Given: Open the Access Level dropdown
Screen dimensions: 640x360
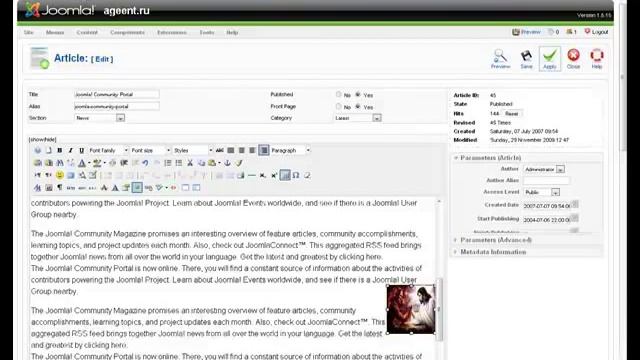Looking at the screenshot, I should click(x=542, y=192).
